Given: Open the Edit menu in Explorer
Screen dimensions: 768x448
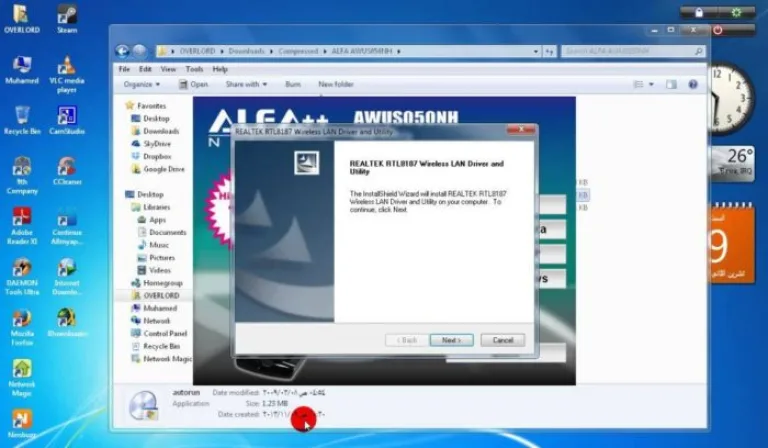Looking at the screenshot, I should (x=145, y=69).
